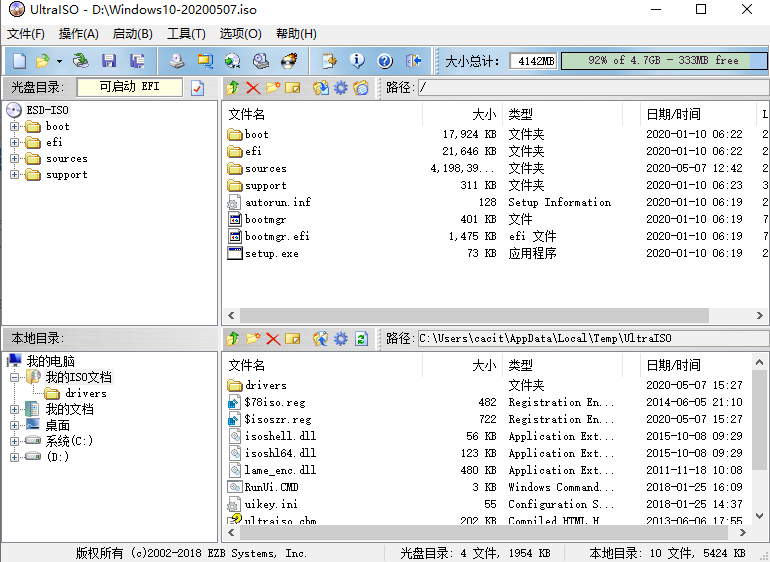This screenshot has width=770, height=562.
Task: Create a new folder in the ISO pane
Action: tap(273, 88)
